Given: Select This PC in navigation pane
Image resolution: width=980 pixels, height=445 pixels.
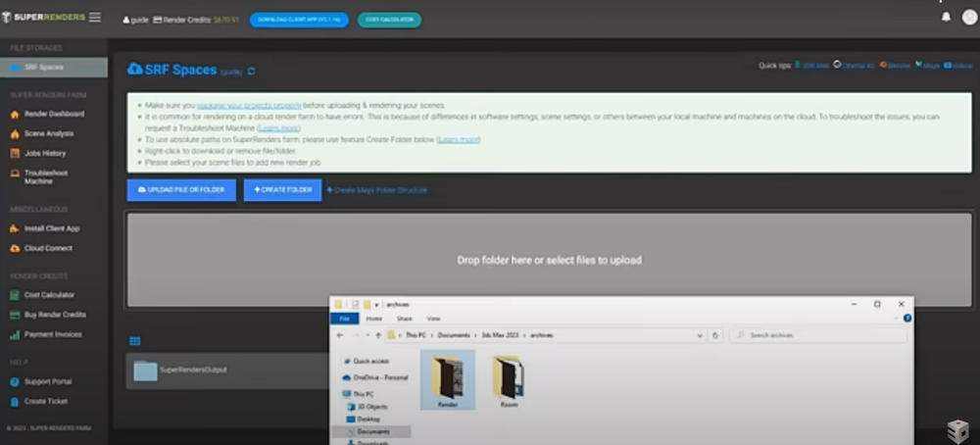Looking at the screenshot, I should click(x=358, y=394).
